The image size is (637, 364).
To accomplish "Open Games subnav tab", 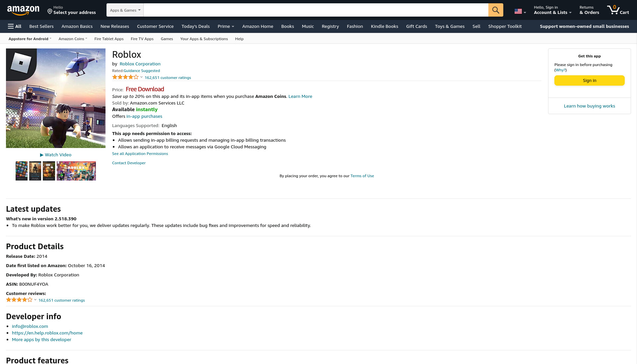I will (x=167, y=39).
